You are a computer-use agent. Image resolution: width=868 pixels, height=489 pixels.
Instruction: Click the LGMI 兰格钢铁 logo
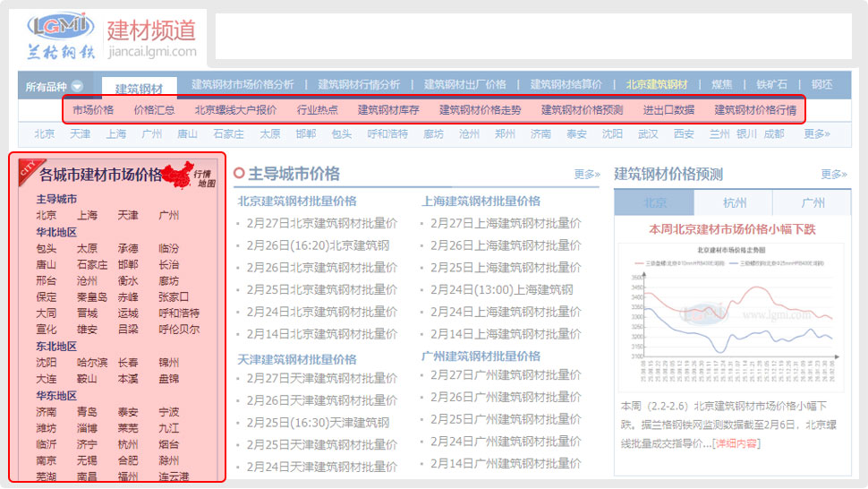pyautogui.click(x=60, y=36)
